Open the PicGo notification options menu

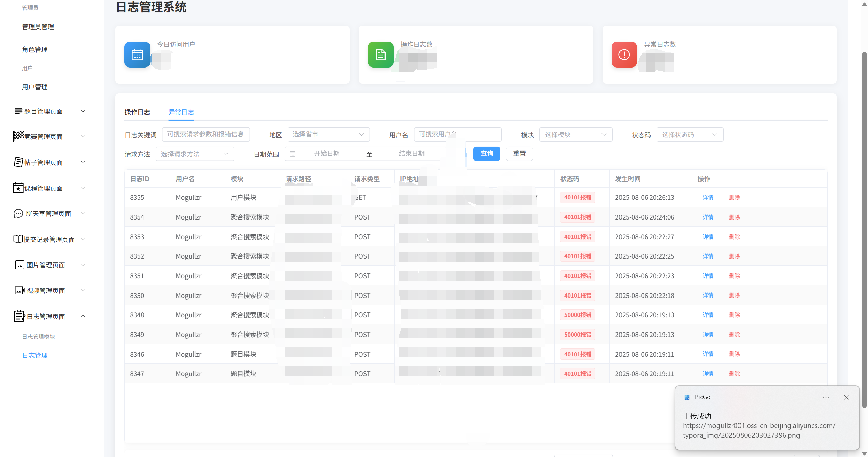coord(826,397)
